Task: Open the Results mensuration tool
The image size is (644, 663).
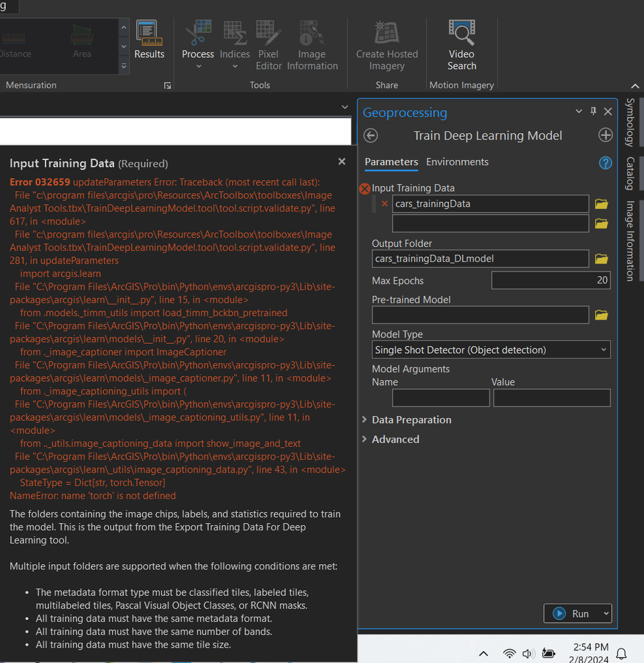Action: 149,41
